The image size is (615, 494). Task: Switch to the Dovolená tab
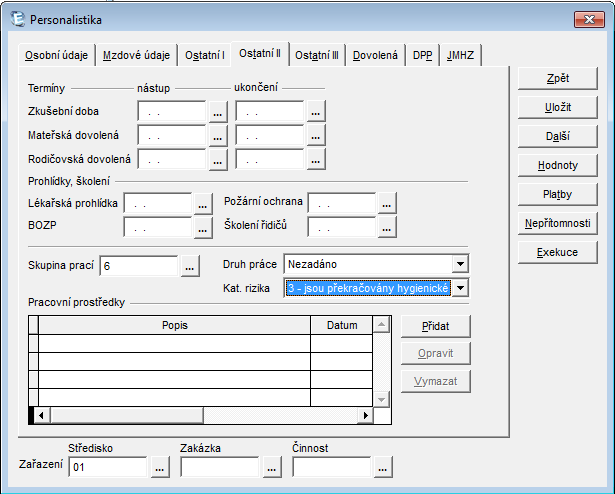coord(376,56)
